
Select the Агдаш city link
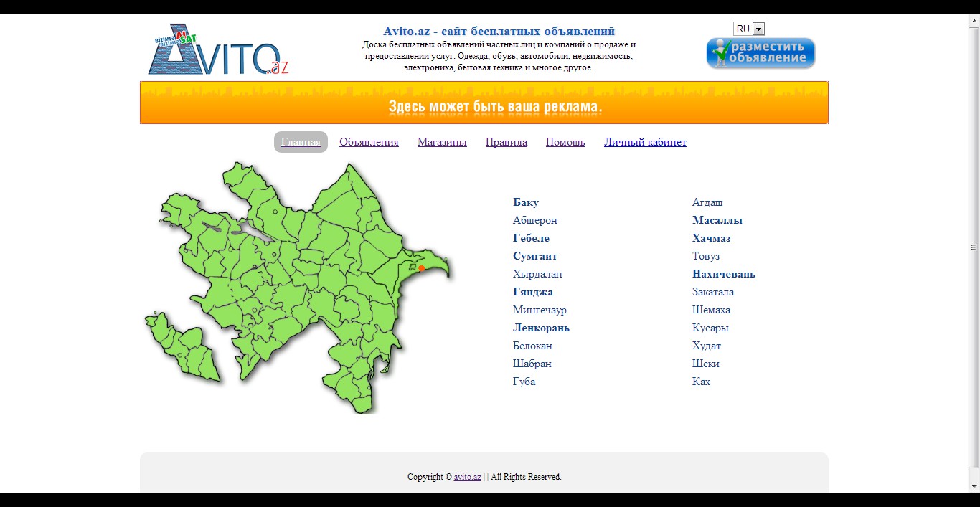(x=707, y=202)
